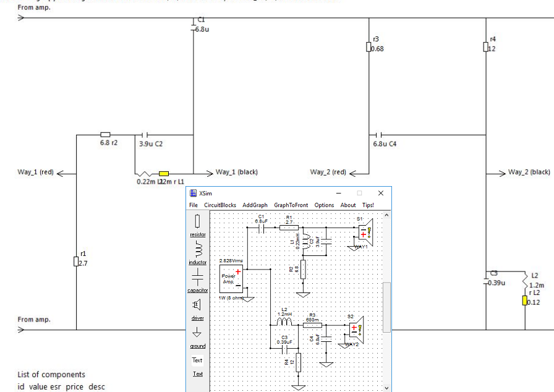
Task: Select the S1 WAY1 driver symbol
Action: (365, 233)
